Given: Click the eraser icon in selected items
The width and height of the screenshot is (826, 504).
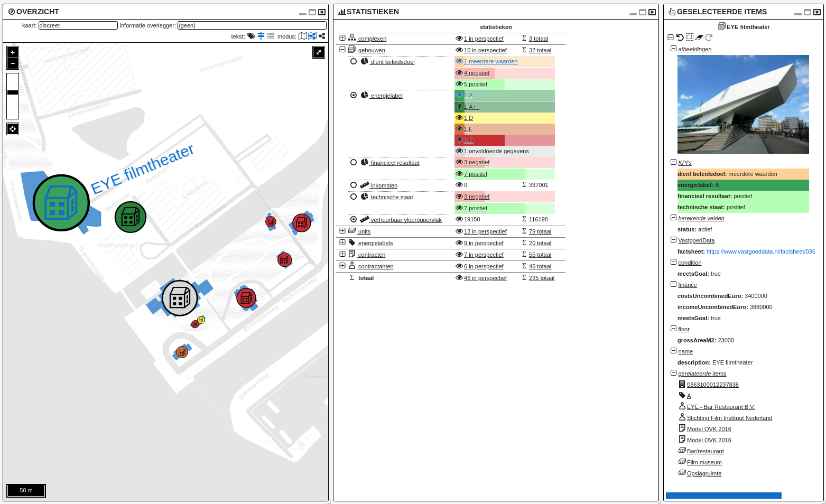Looking at the screenshot, I should (699, 38).
